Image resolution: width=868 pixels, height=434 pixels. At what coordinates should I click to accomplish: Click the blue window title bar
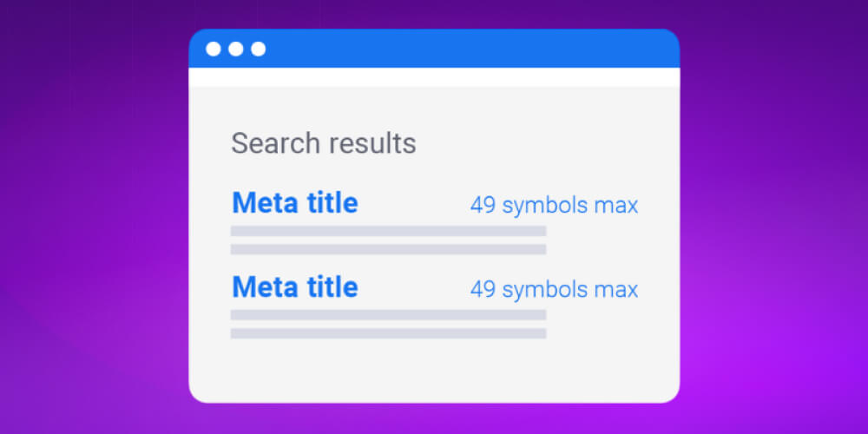click(469, 49)
